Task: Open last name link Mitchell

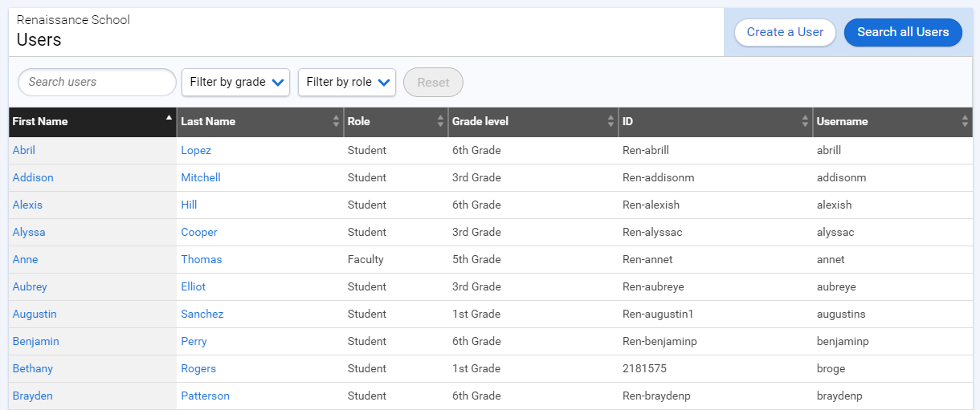Action: click(201, 177)
